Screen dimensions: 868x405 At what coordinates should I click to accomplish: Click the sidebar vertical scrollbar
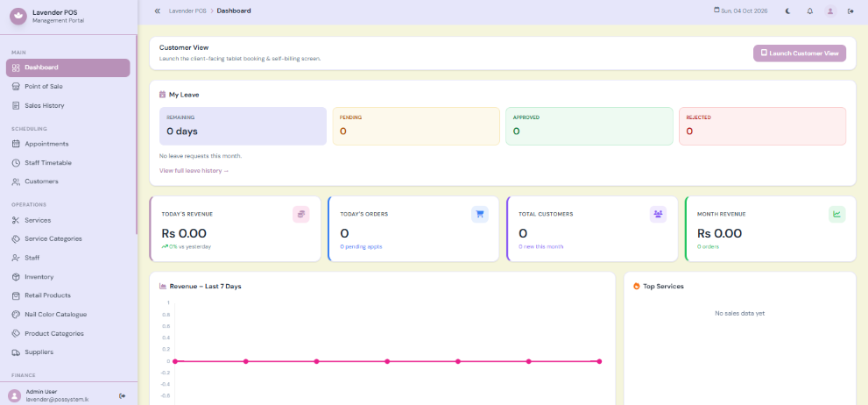click(136, 133)
